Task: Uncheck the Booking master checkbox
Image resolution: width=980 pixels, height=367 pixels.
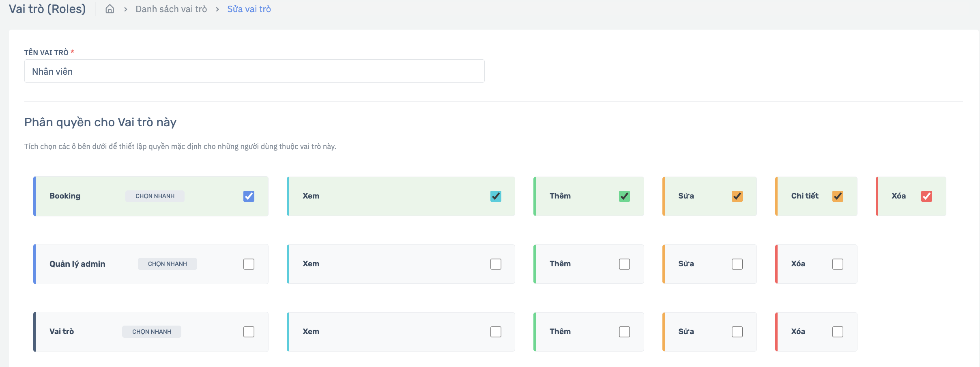Action: [x=249, y=196]
